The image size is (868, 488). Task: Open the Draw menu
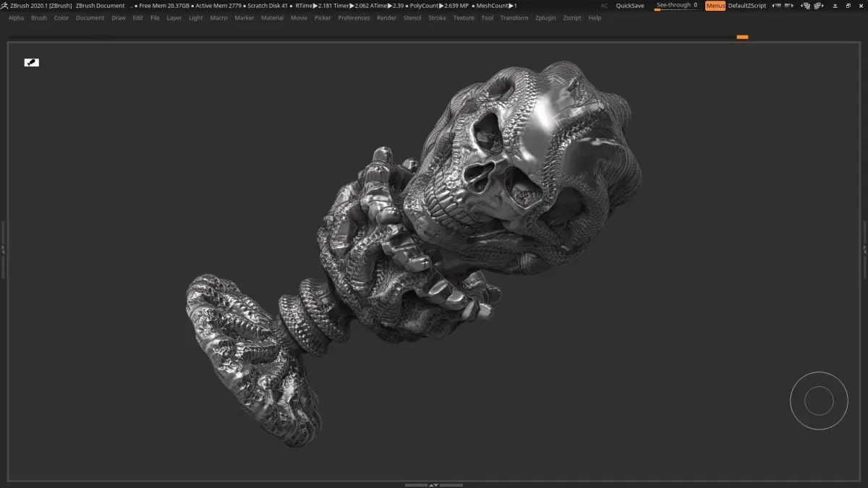(119, 18)
